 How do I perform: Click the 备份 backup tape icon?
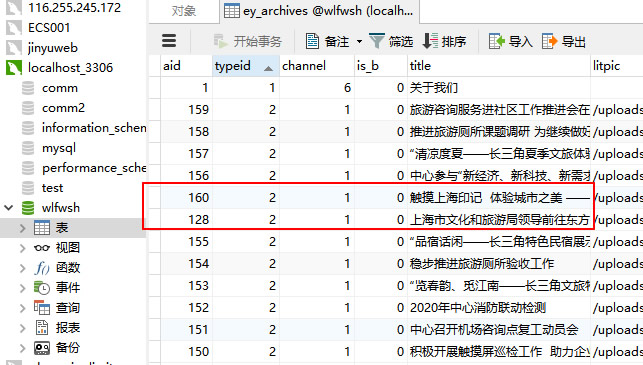(x=42, y=348)
